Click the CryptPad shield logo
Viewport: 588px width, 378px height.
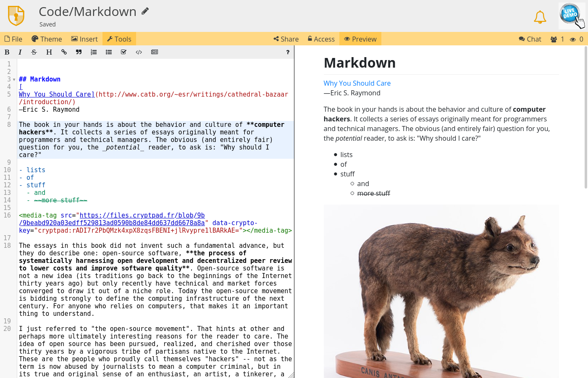[x=16, y=16]
